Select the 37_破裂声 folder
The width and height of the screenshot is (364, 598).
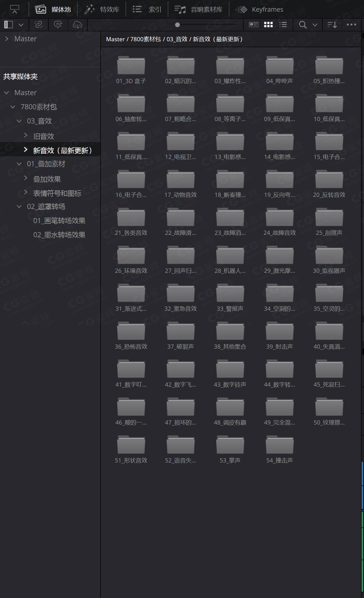[x=181, y=335]
